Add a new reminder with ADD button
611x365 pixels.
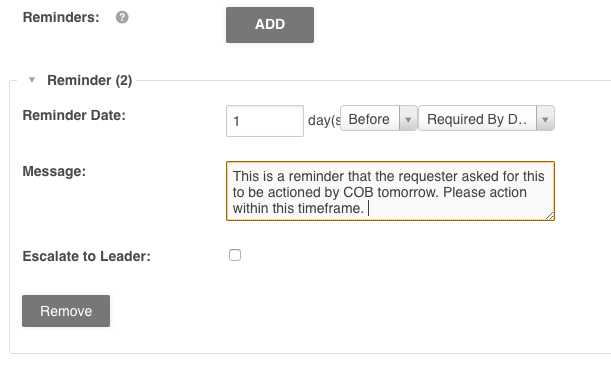pyautogui.click(x=270, y=25)
